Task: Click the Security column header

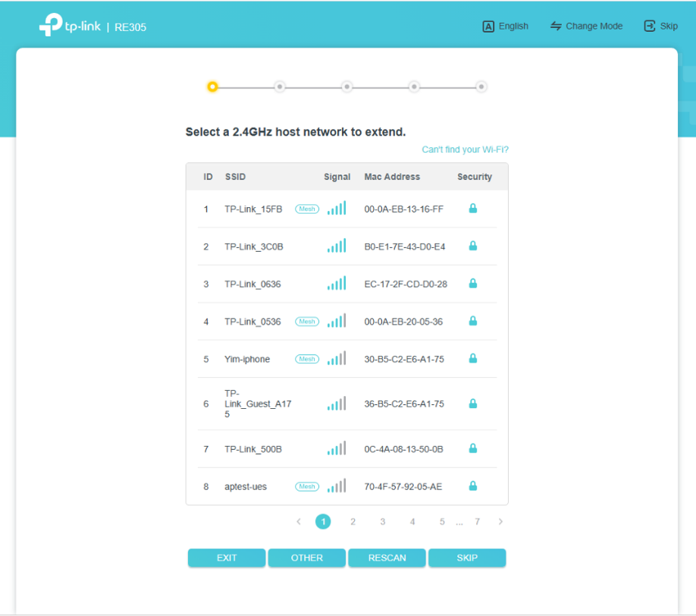Action: 475,177
